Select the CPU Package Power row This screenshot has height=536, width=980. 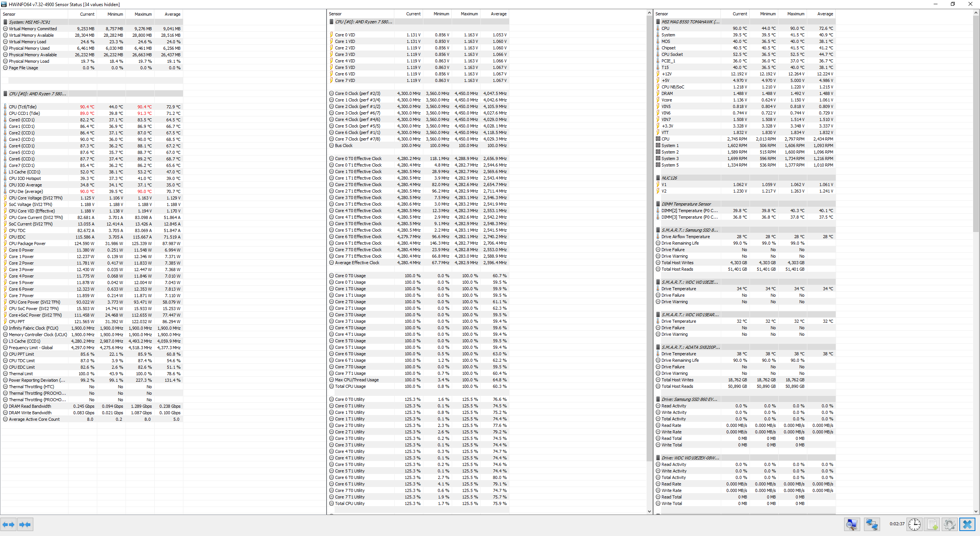coord(27,243)
